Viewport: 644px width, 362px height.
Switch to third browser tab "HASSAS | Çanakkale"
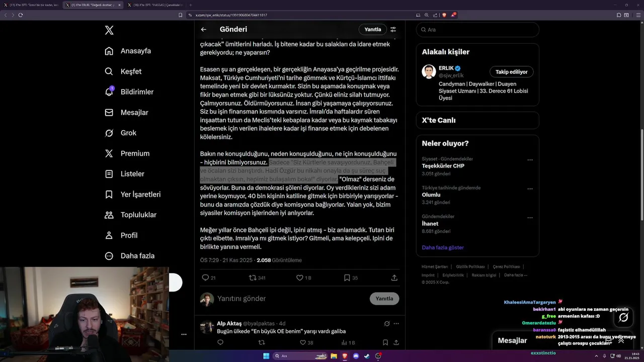tap(155, 5)
